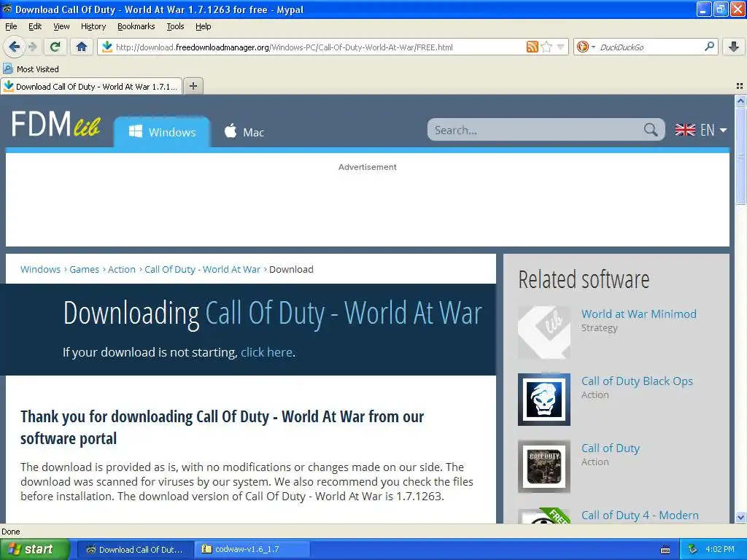Open the Most Visited bookmarks folder
747x560 pixels.
click(x=31, y=69)
